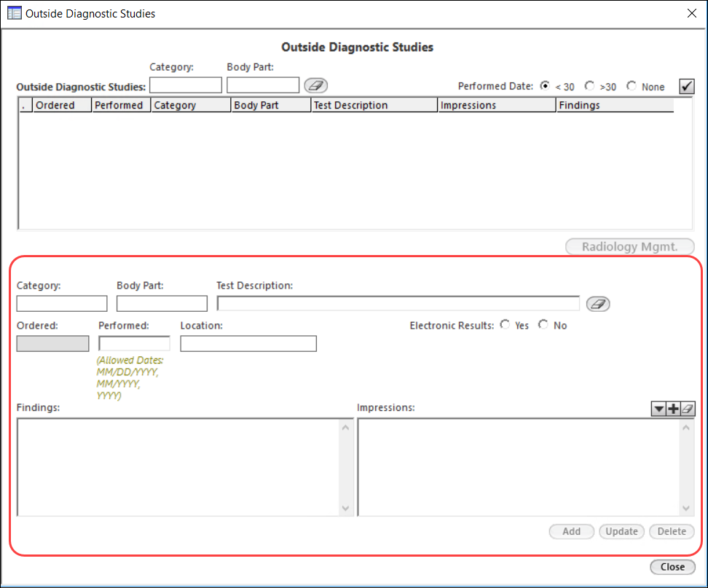Screen dimensions: 708x588
Task: Click the Category column header
Action: click(191, 105)
